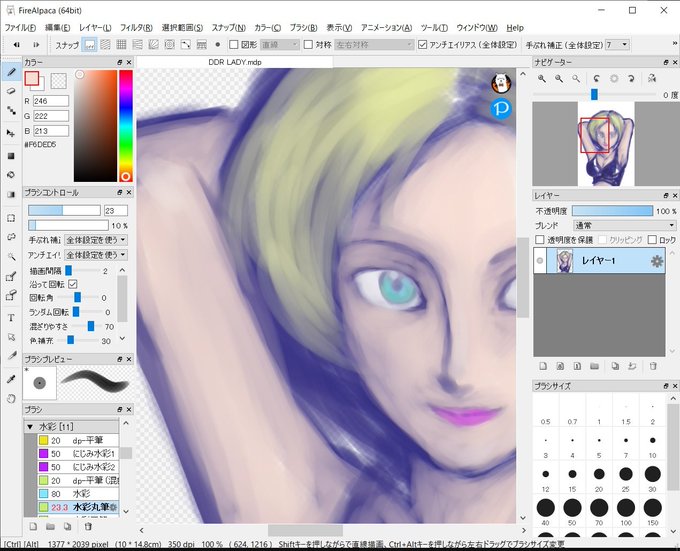The width and height of the screenshot is (680, 551).
Task: Click the foreground color swatch
Action: tap(32, 78)
